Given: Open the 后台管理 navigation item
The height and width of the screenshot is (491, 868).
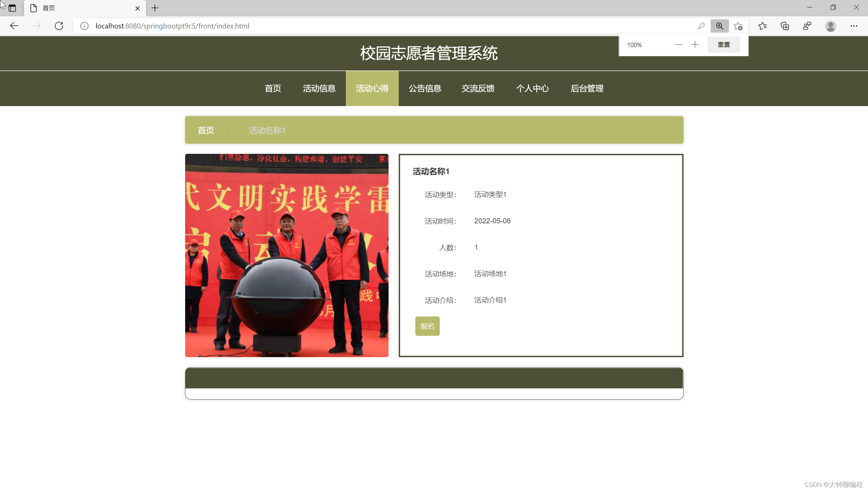Looking at the screenshot, I should pos(587,88).
